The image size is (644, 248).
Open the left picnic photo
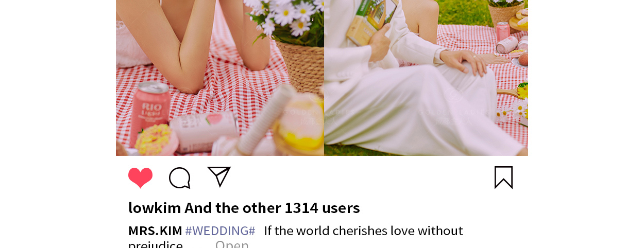pos(220,78)
